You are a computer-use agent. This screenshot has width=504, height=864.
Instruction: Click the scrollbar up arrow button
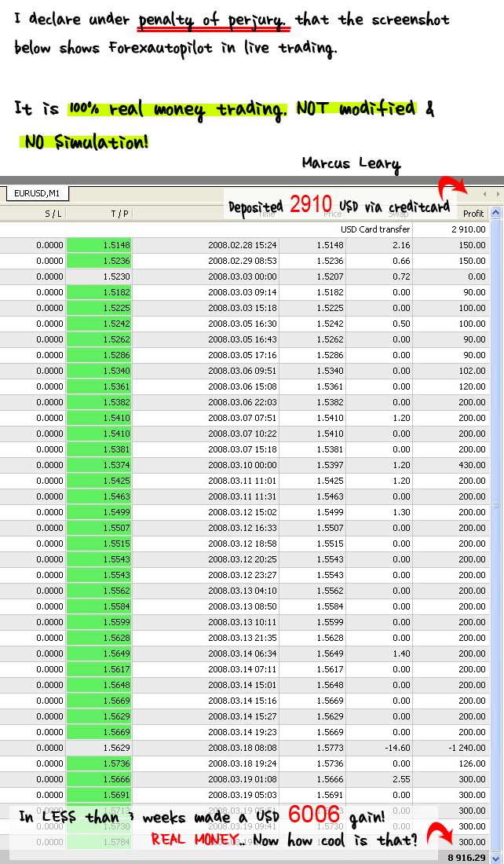click(495, 213)
